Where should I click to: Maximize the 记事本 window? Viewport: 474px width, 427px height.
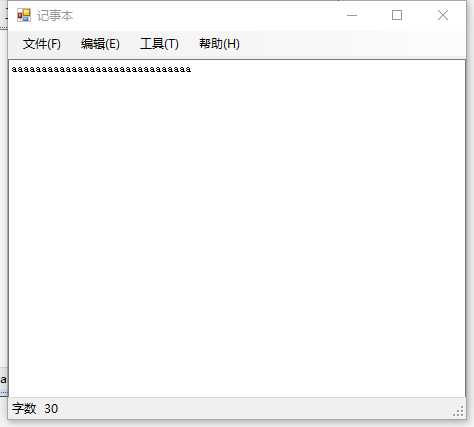point(397,15)
